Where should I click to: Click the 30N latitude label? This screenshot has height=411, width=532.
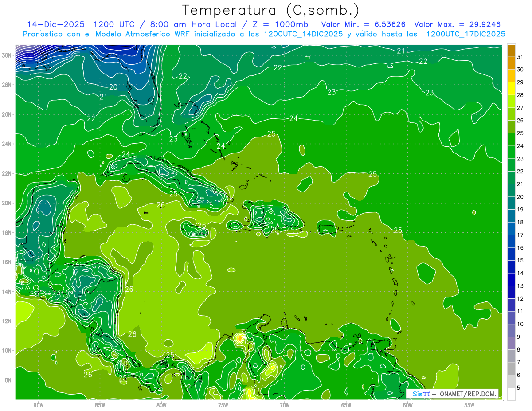click(8, 55)
